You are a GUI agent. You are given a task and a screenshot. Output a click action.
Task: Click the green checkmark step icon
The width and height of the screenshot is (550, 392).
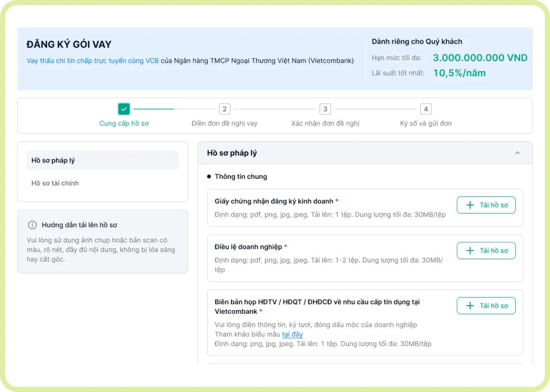[124, 109]
